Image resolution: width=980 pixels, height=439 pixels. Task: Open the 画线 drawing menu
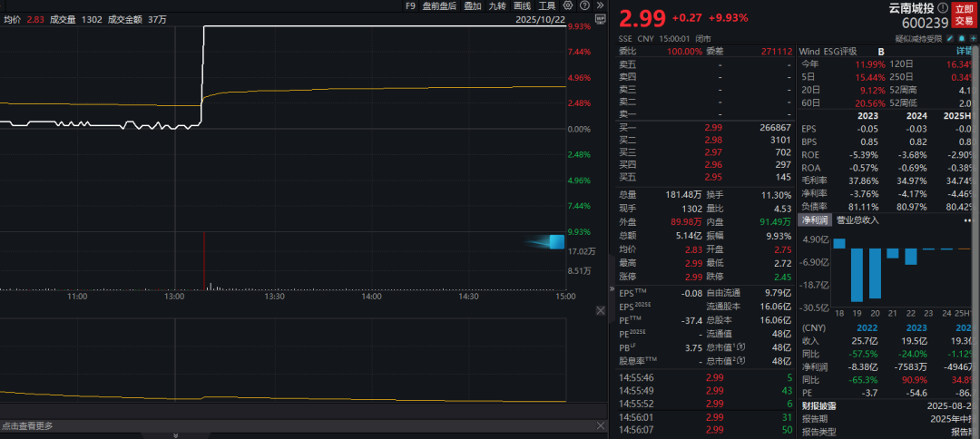pos(522,5)
